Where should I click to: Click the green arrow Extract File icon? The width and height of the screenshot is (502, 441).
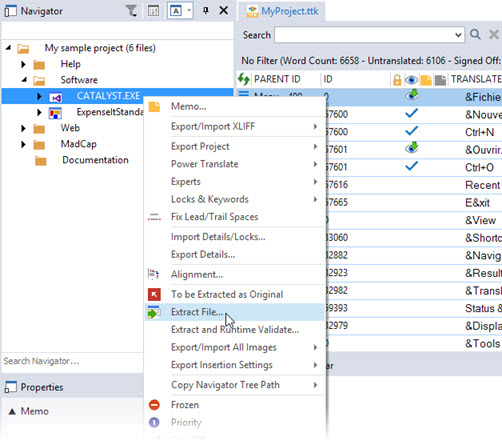point(154,312)
